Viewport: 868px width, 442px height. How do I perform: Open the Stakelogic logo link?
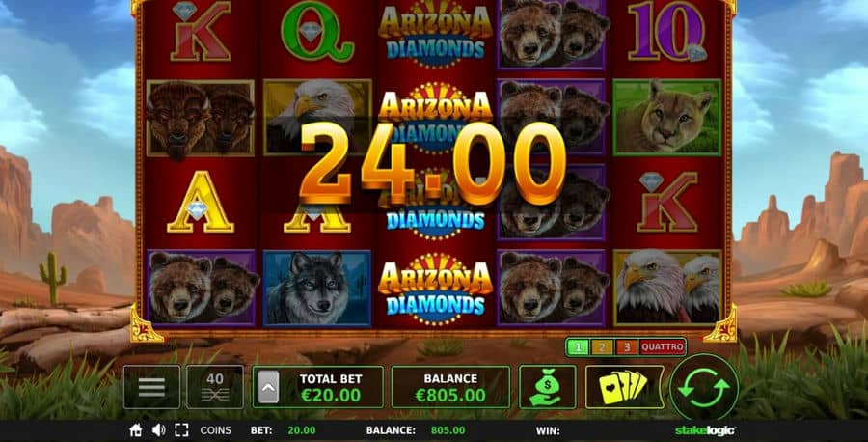pyautogui.click(x=705, y=430)
